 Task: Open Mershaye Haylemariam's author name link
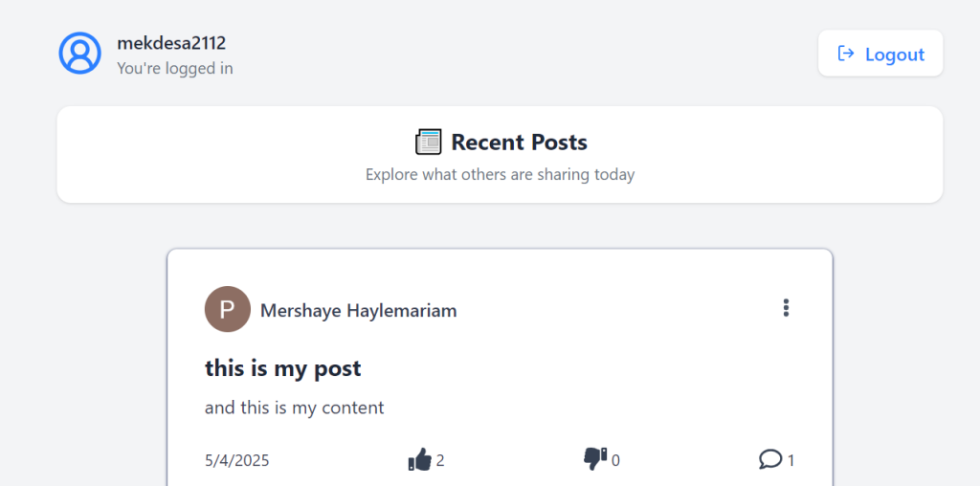(x=358, y=311)
